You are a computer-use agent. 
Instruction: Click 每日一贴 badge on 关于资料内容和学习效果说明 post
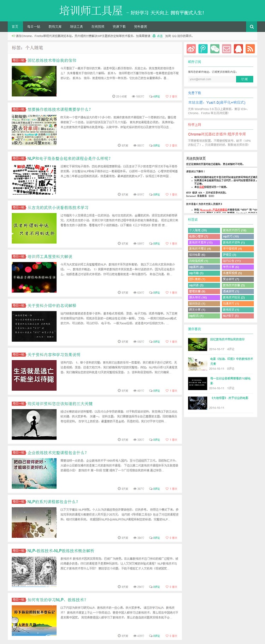click(x=19, y=355)
